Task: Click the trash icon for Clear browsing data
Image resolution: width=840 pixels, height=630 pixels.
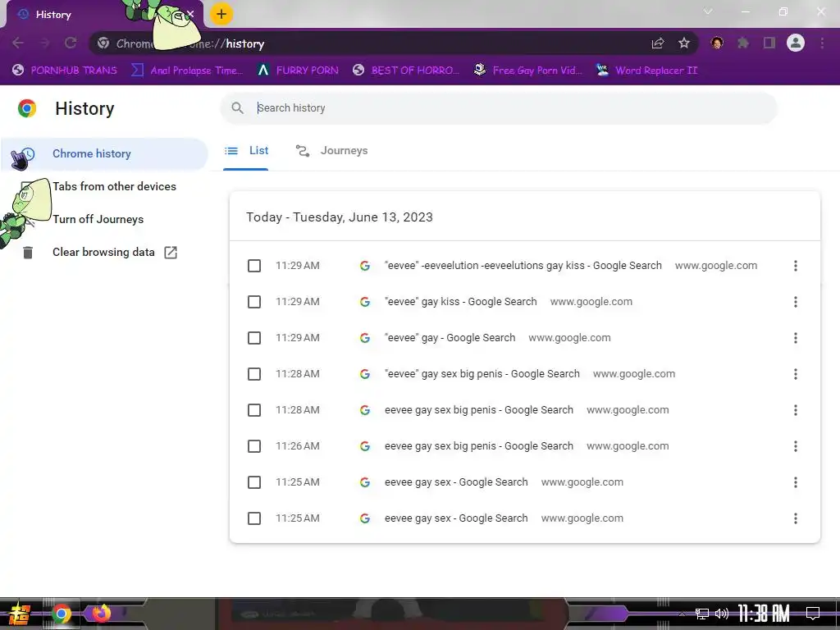Action: [28, 253]
